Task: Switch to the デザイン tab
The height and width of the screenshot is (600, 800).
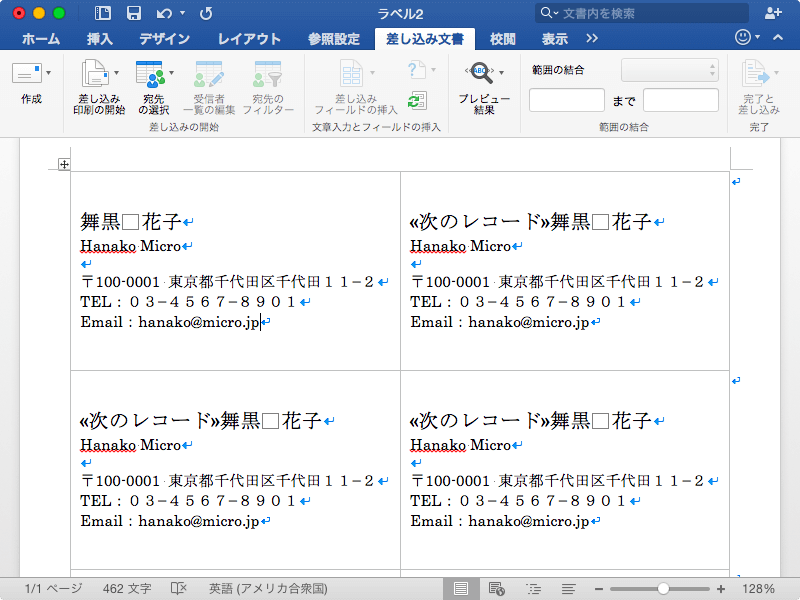Action: click(164, 39)
